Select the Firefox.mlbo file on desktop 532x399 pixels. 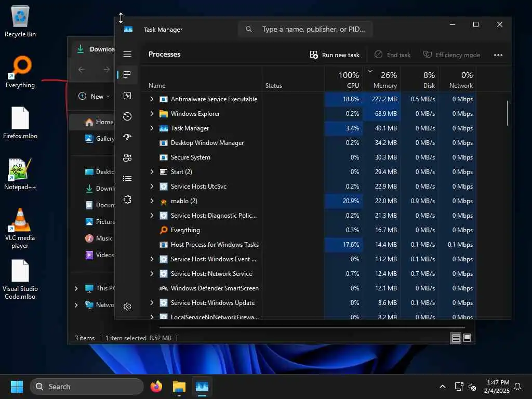20,123
